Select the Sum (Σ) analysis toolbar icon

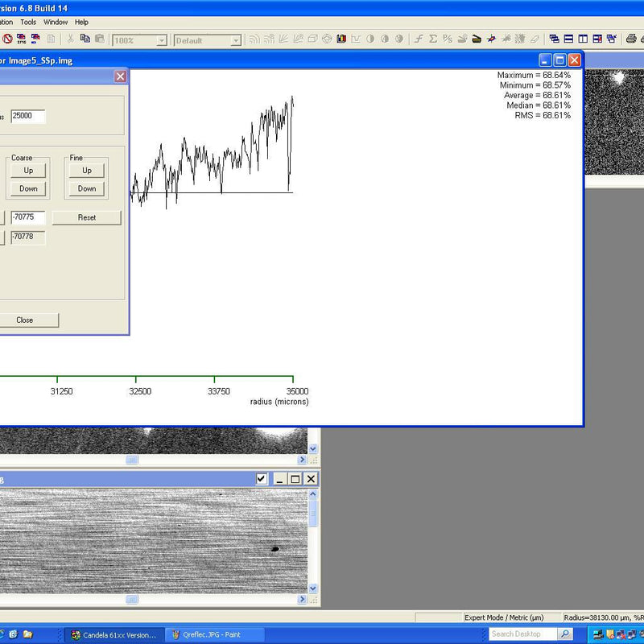coord(431,39)
